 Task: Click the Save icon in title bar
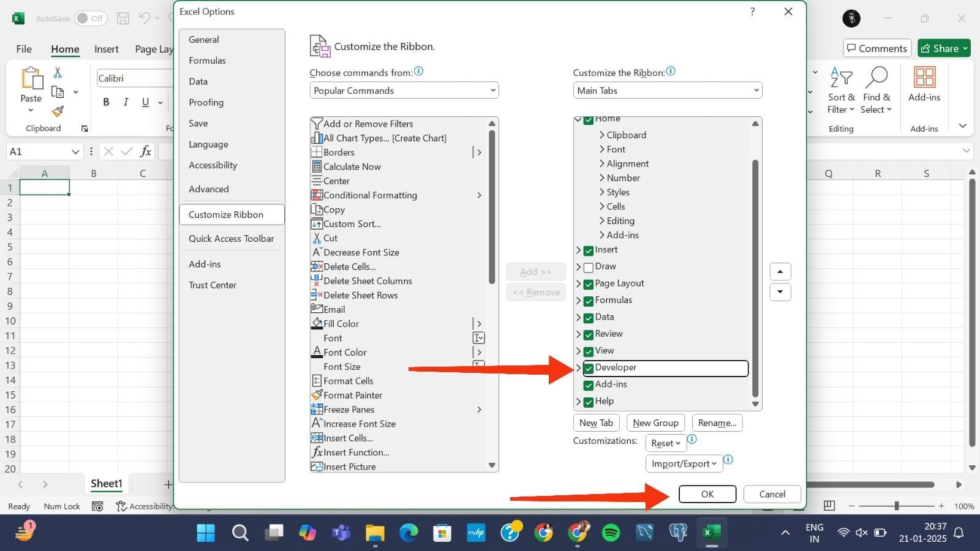(123, 18)
